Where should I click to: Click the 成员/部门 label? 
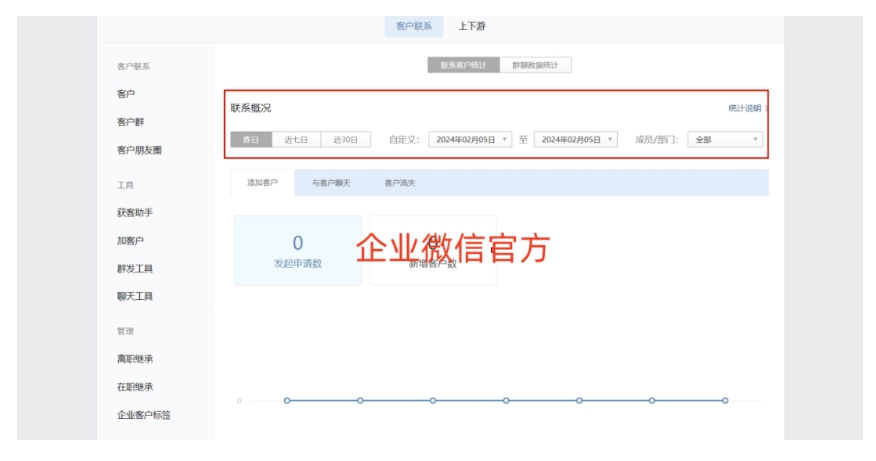click(656, 140)
